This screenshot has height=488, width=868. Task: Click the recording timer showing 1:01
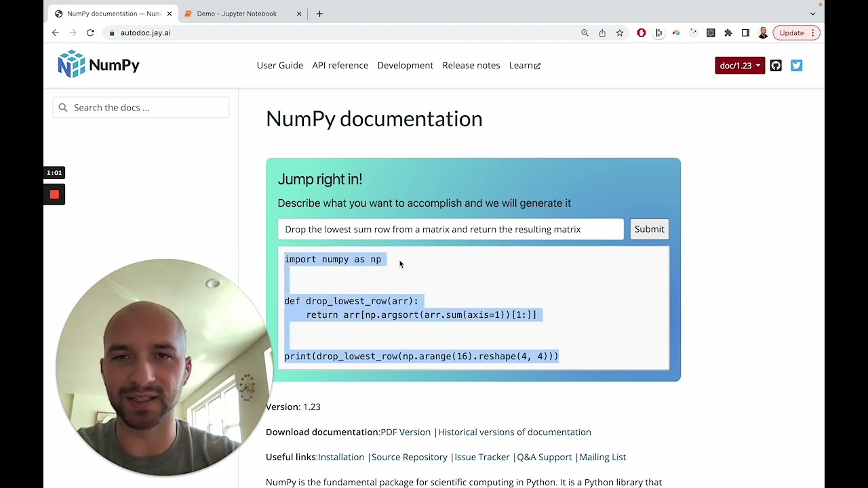click(x=54, y=173)
